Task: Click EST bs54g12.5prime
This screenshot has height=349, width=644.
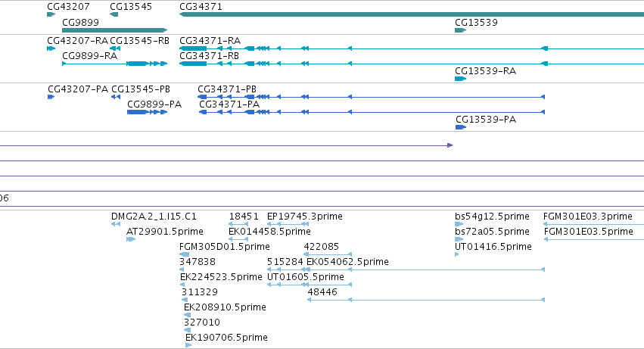Action: click(x=492, y=217)
